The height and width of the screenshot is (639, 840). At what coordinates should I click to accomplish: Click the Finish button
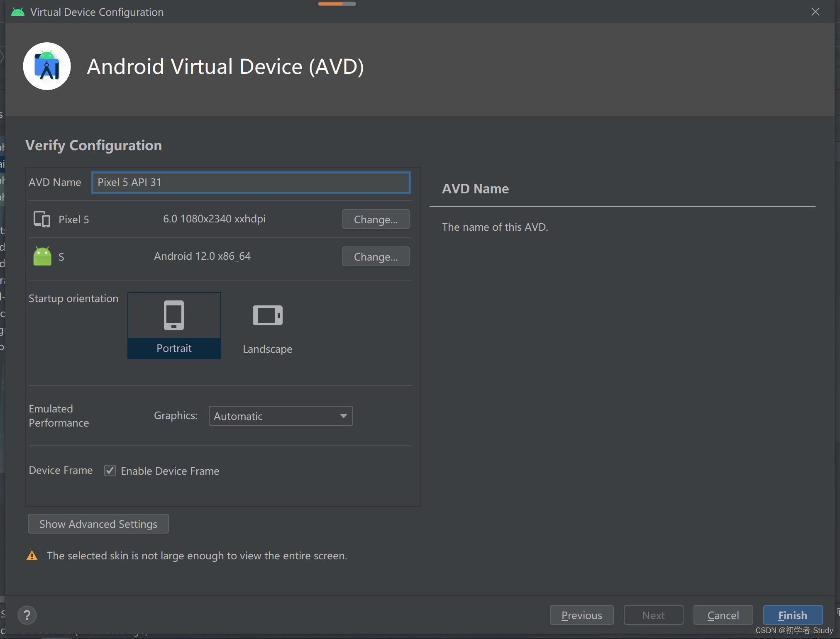(x=792, y=615)
